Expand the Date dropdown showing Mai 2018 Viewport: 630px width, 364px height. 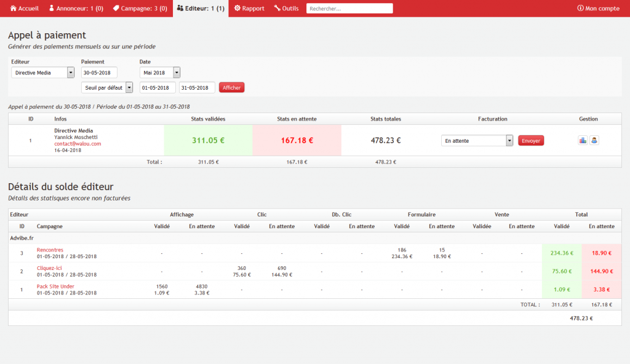pyautogui.click(x=160, y=73)
